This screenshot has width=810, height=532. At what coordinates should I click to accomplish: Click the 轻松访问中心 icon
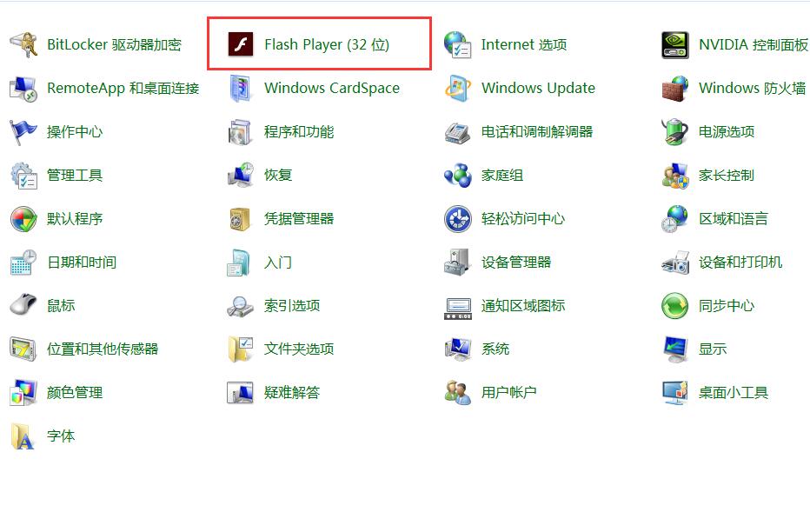tap(458, 219)
